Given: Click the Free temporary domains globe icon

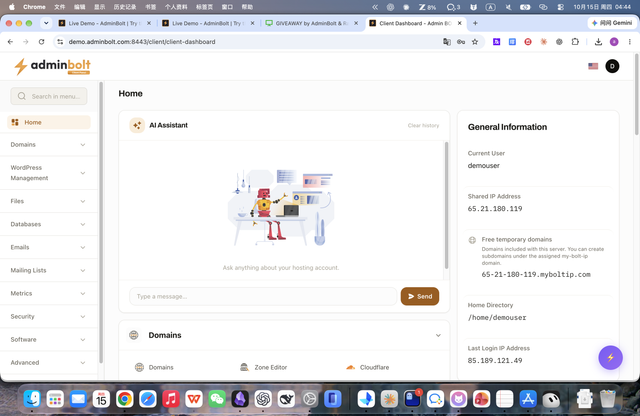Looking at the screenshot, I should click(x=472, y=240).
